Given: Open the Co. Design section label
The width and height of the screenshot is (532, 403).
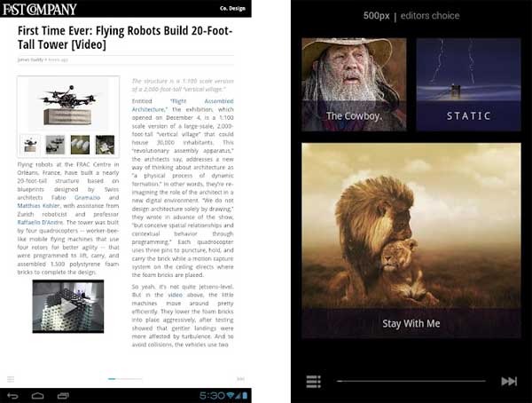Looking at the screenshot, I should pos(232,9).
